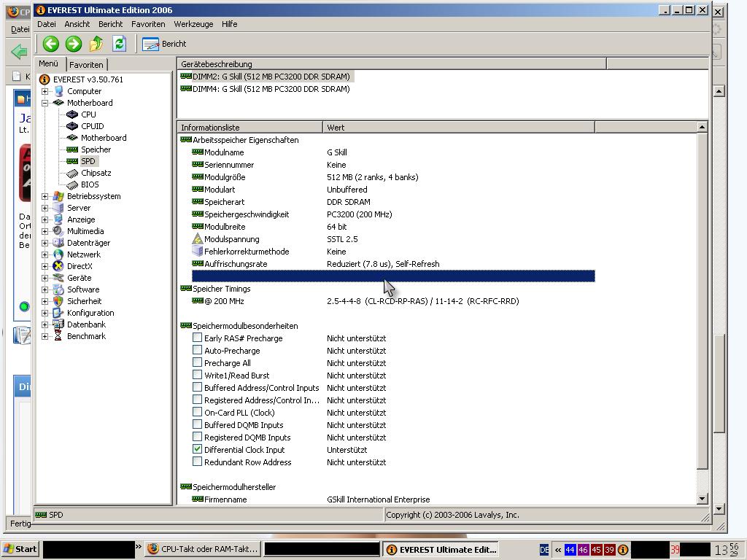Toggle the Differential Clock Input checkbox
This screenshot has height=560, width=747.
pyautogui.click(x=197, y=449)
